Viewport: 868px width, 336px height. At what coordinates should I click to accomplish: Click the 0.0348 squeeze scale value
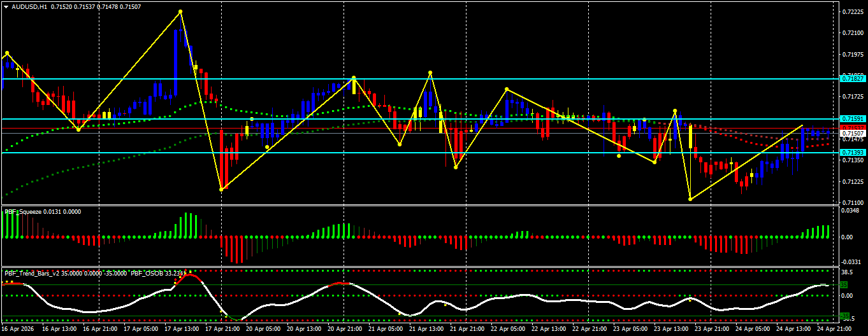[851, 211]
